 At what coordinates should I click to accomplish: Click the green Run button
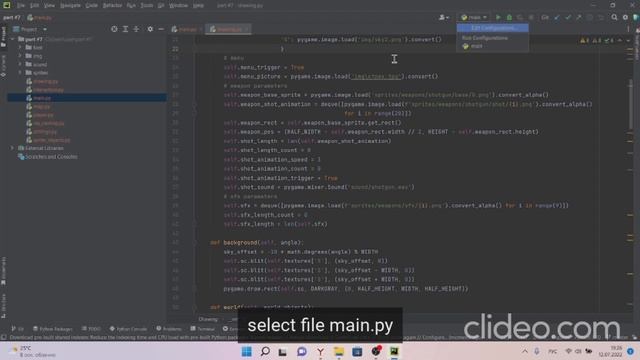(498, 18)
